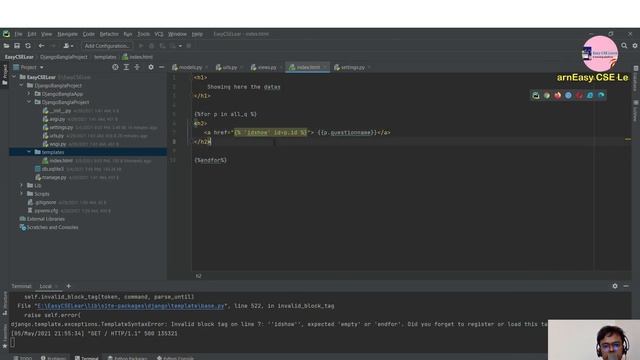Click Select Opened File locate icon
This screenshot has height=360, width=640.
(x=115, y=67)
